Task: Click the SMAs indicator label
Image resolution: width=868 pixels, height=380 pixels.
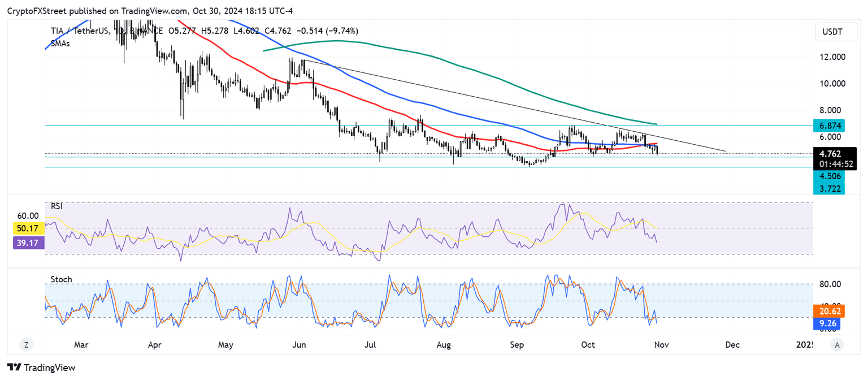Action: 60,43
